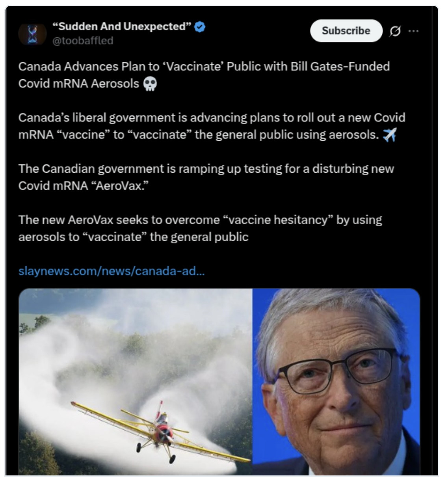Open the three-dot more options menu

tap(413, 31)
